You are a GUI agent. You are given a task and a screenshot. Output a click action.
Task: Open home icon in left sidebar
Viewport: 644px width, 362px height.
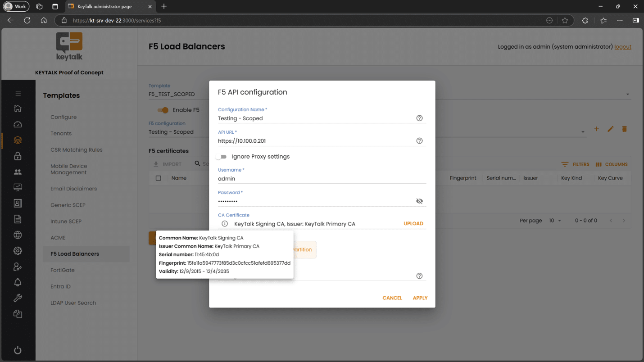(x=18, y=109)
